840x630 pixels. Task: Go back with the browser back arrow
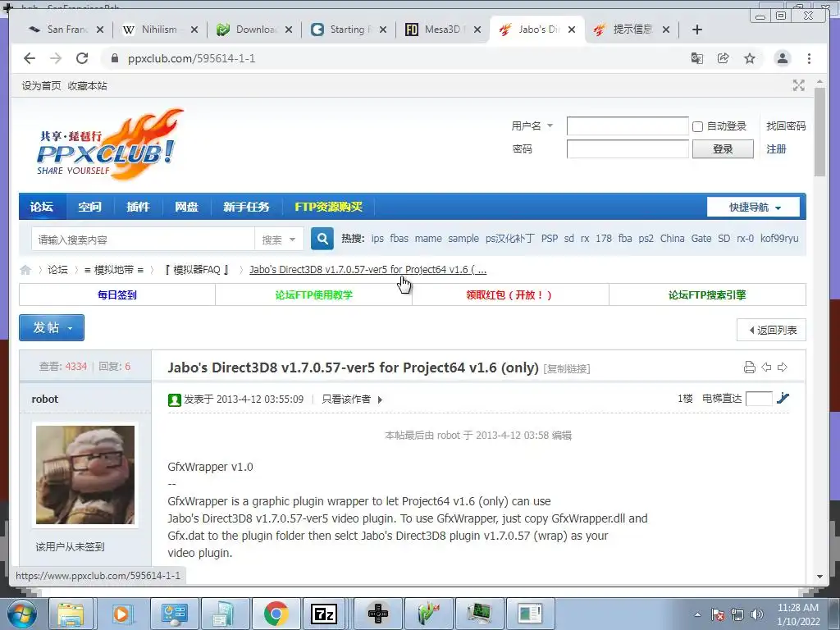[x=30, y=58]
